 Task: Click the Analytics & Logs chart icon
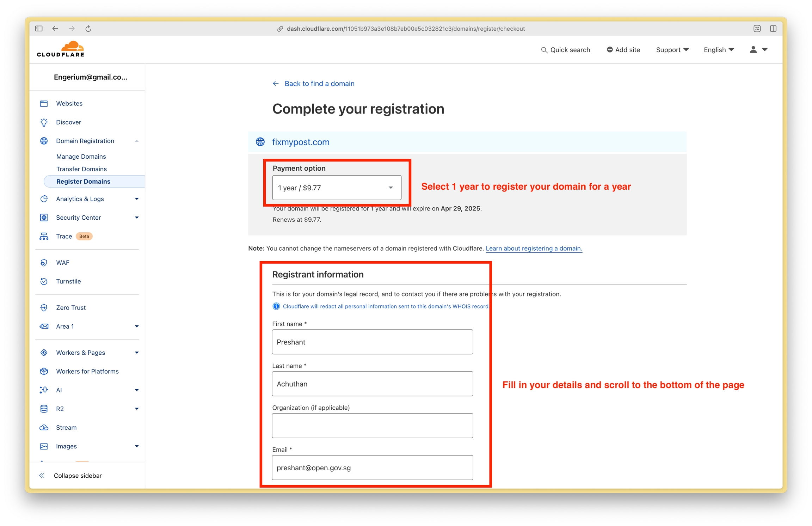44,199
